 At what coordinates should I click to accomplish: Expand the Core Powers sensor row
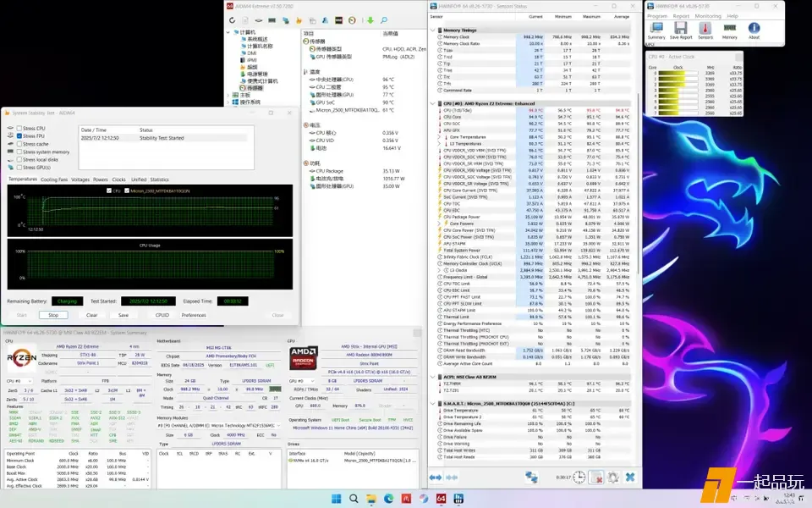pyautogui.click(x=440, y=224)
